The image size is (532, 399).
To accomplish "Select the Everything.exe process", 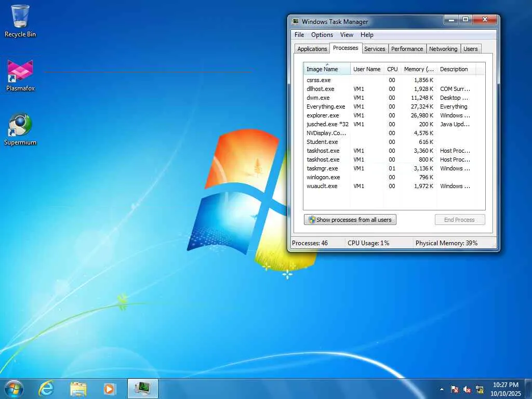I will 394,107.
